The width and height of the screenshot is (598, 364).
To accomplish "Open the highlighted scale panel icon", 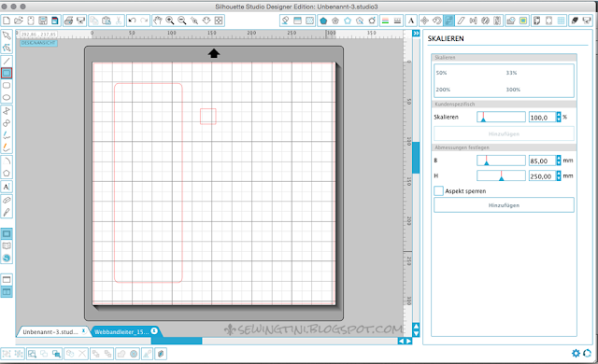I will [448, 21].
